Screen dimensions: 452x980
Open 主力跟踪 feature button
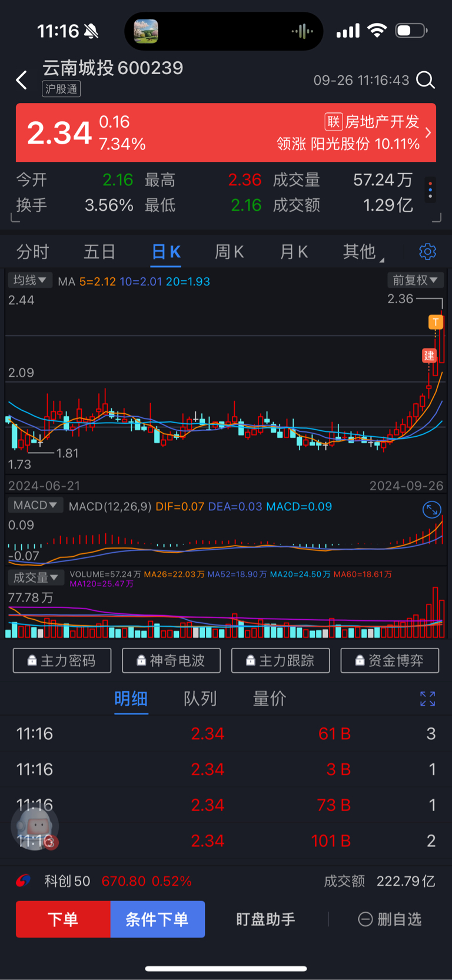[x=281, y=661]
